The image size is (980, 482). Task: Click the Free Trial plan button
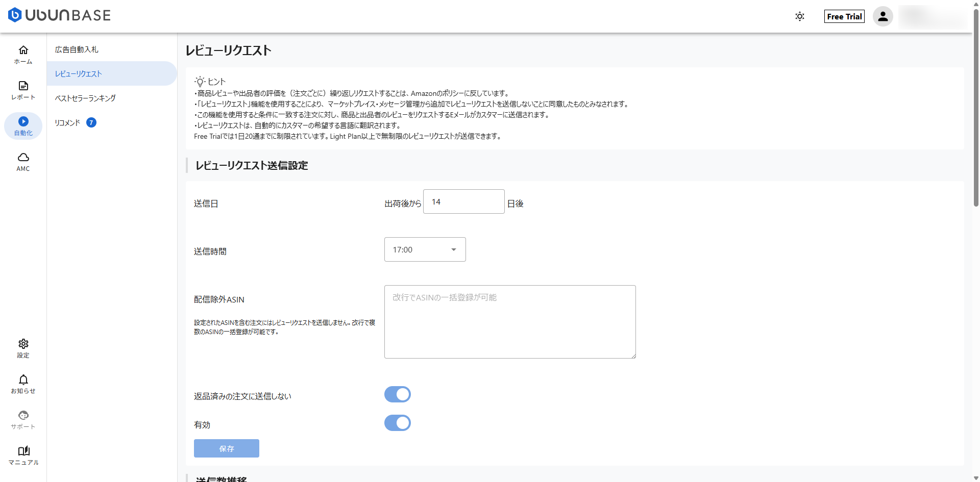click(x=844, y=16)
